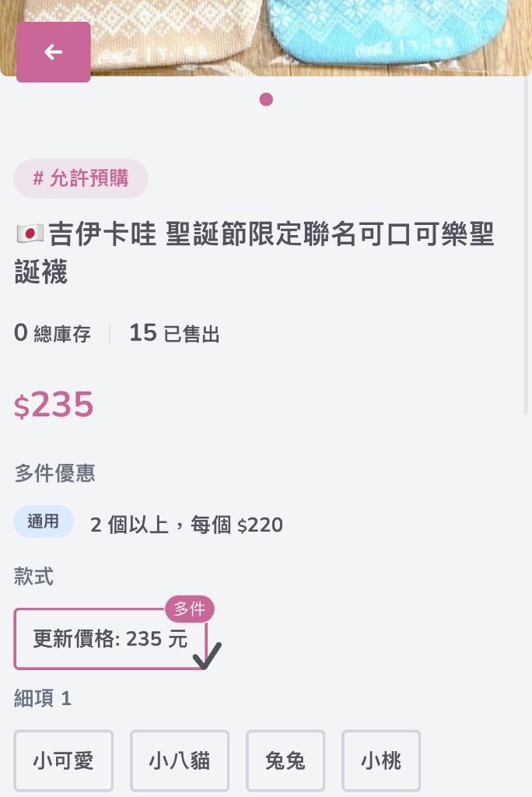This screenshot has width=532, height=797.
Task: Tap the pink image carousel dot indicator
Action: tap(266, 99)
